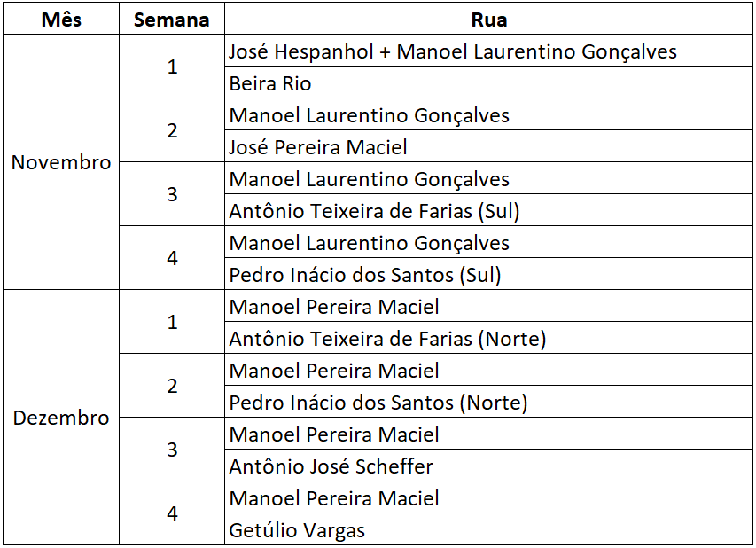The image size is (756, 548).
Task: Select the Antônio José Scheffer cell
Action: point(331,466)
